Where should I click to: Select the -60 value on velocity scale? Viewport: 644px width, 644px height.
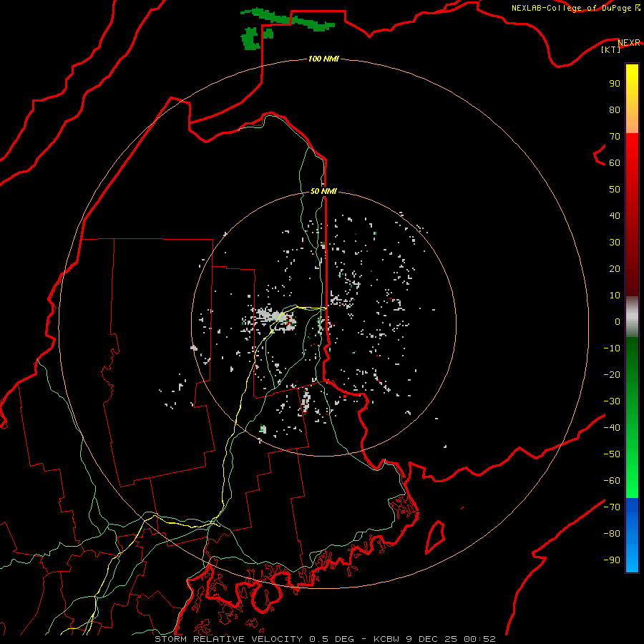[x=612, y=481]
